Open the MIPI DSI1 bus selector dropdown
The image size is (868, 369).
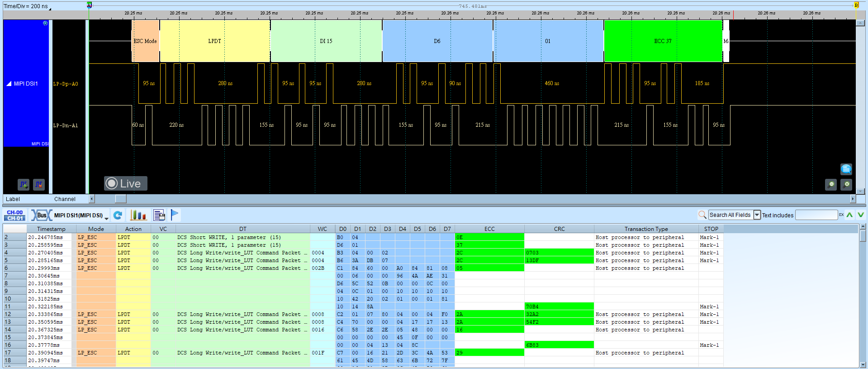click(x=70, y=215)
